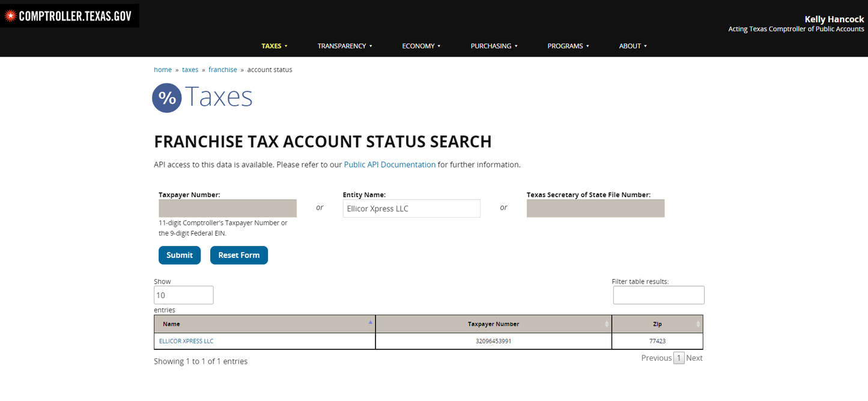Go to Previous page of results
Image resolution: width=868 pixels, height=401 pixels.
pos(656,358)
